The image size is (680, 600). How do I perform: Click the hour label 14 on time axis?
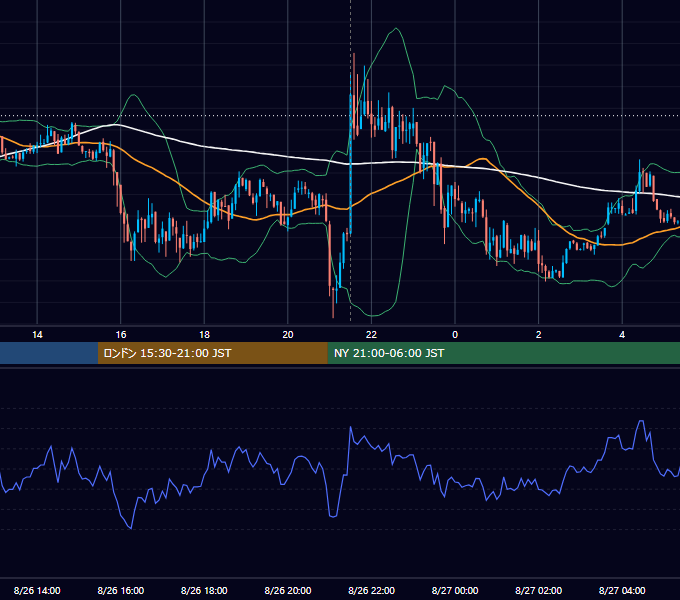coord(37,335)
